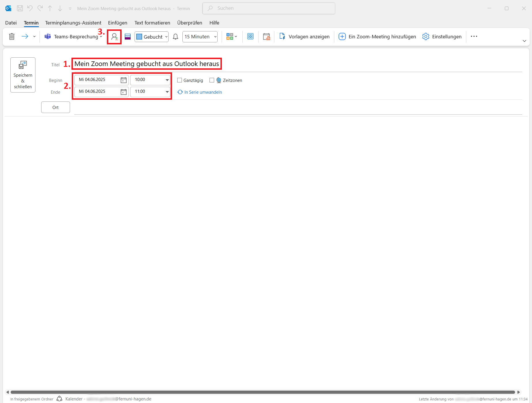Click the Save disk icon in quick access
This screenshot has height=403, width=532.
[20, 8]
